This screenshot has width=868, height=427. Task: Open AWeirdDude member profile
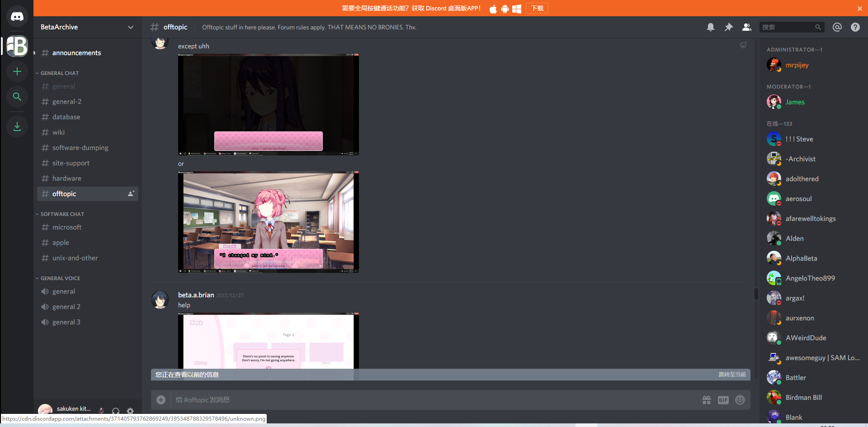[x=813, y=338]
